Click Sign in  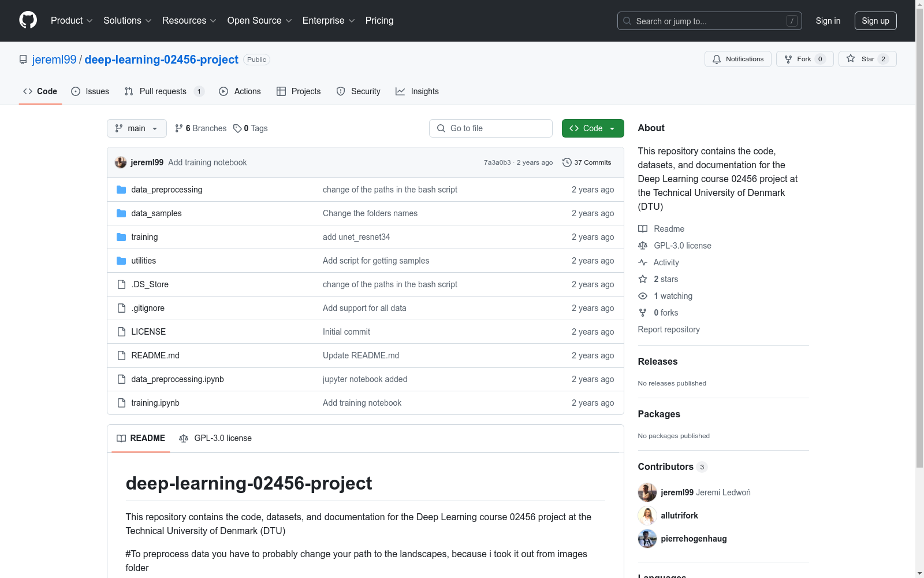click(x=828, y=21)
